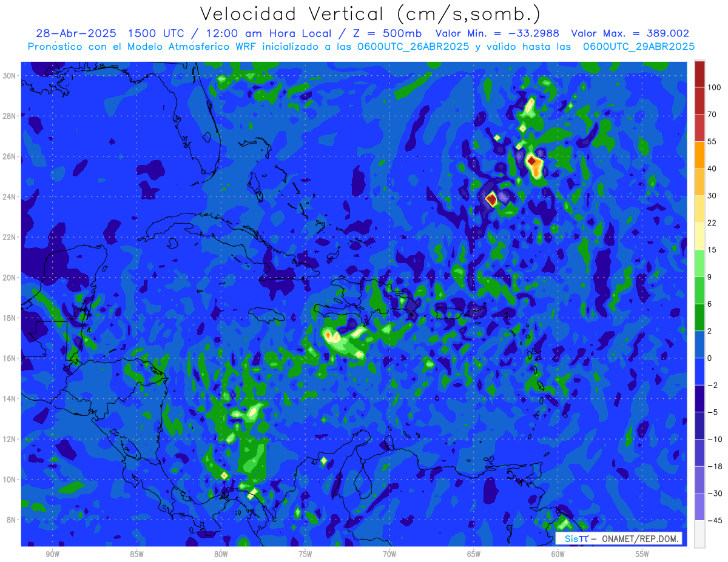Viewport: 728px width, 562px height.
Task: Click the "75W" longitude label
Action: point(305,554)
